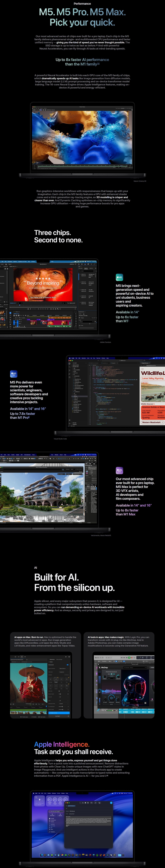Viewport: 165px width, 868px height.
Task: Toggle the Performance switch in MicDrop
Action: [111, 674]
